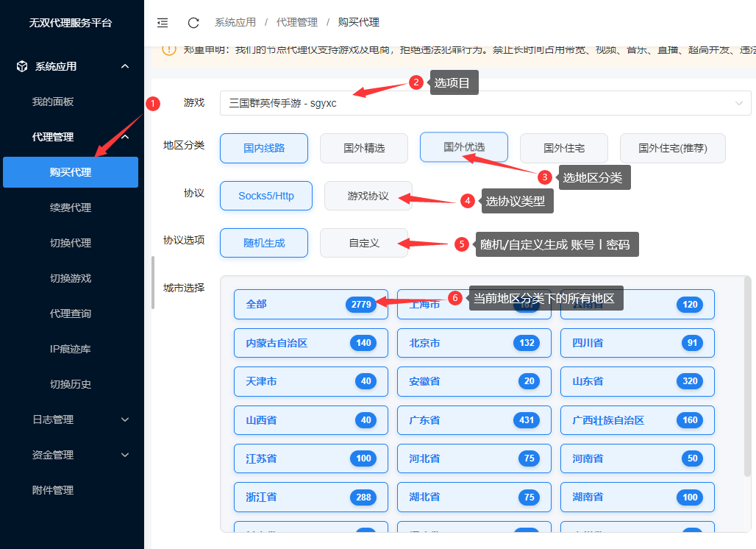Pick the 广东省 city with 431 nodes
756x549 pixels.
click(x=474, y=420)
